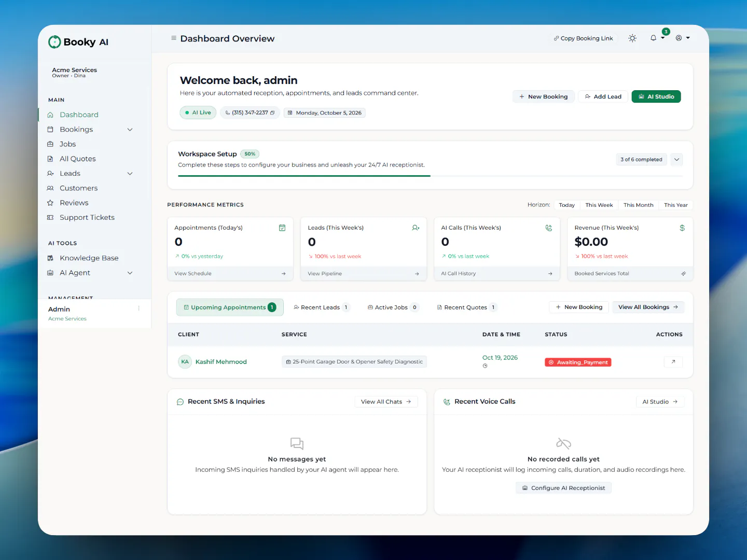This screenshot has height=560, width=747.
Task: Open the notifications bell
Action: pos(654,38)
